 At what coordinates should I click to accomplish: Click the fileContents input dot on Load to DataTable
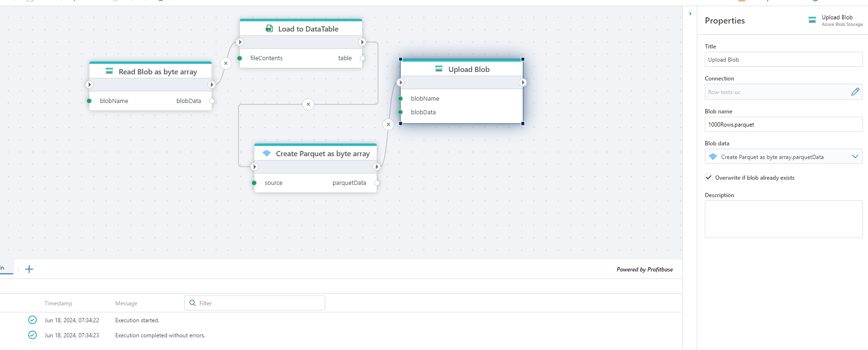(x=240, y=58)
